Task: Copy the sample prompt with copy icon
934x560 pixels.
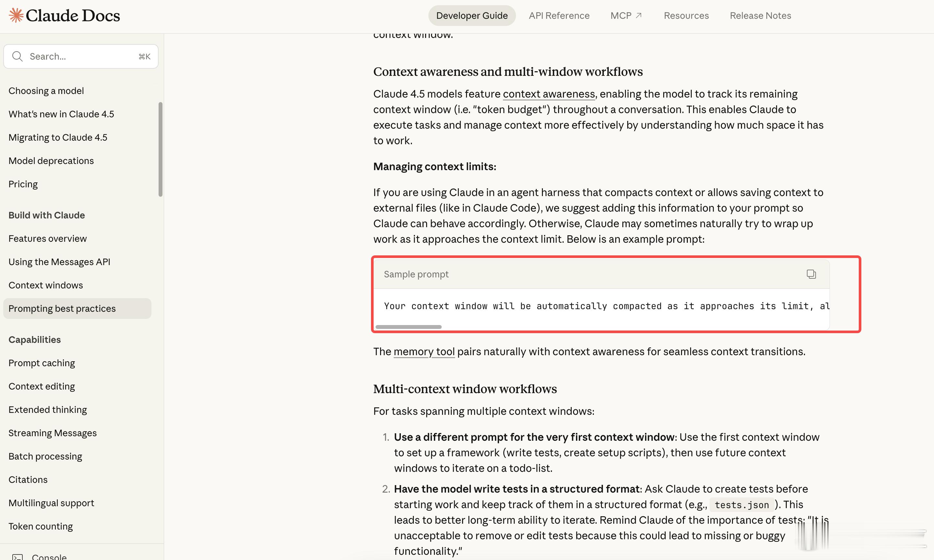Action: 811,274
